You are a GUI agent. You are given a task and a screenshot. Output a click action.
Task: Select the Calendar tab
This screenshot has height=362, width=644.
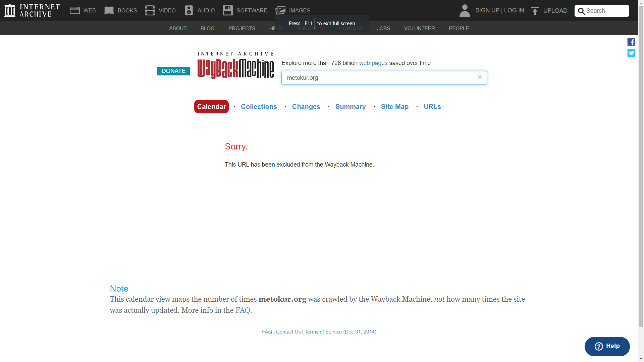point(211,107)
